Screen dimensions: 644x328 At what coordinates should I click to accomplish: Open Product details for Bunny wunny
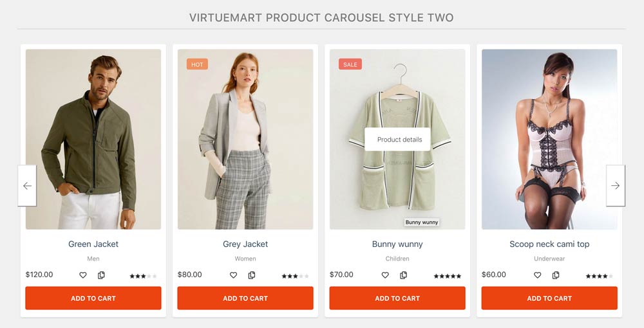[399, 140]
